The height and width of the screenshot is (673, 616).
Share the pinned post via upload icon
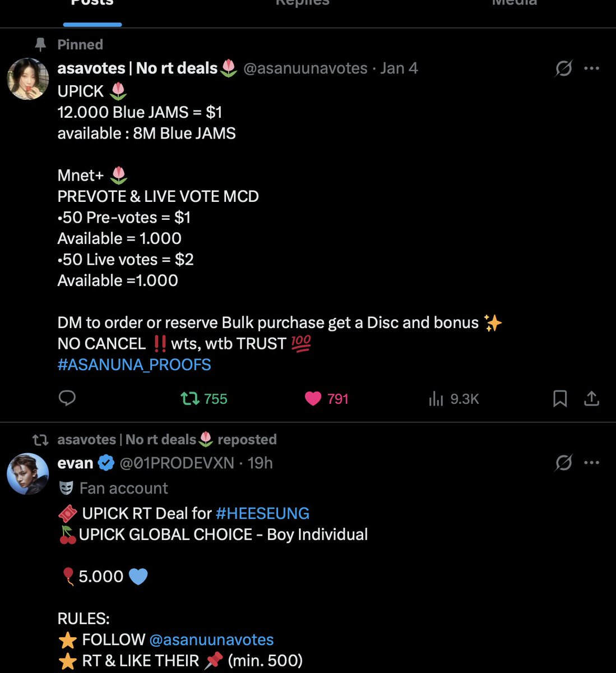pos(592,399)
